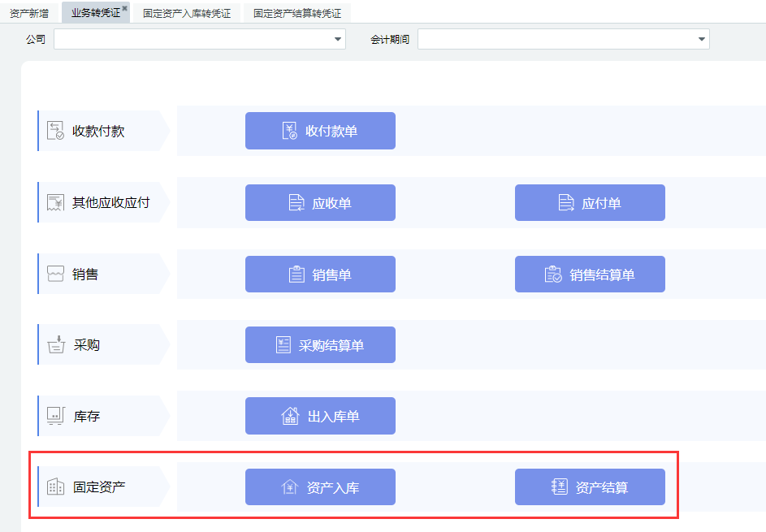Switch to the 固定资产入库转凭证 tab
Screen dimensions: 766x532
[186, 13]
